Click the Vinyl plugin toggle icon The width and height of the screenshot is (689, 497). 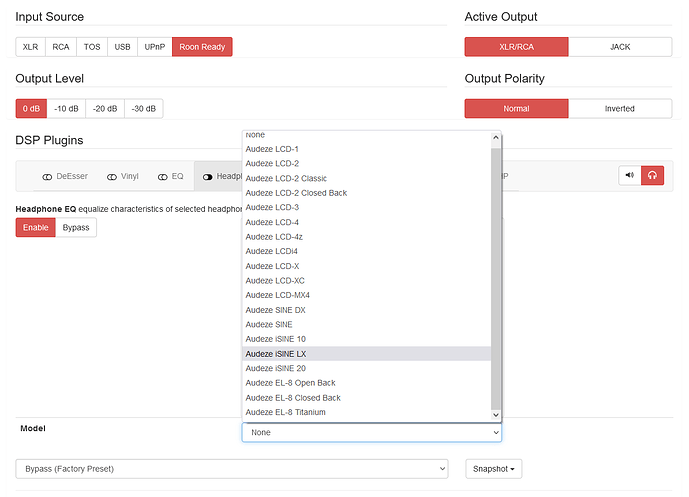112,177
